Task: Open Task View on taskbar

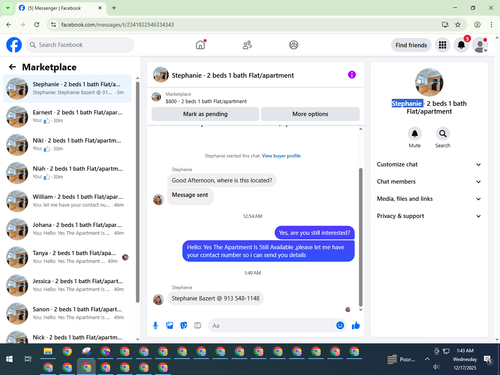Action: (28, 359)
